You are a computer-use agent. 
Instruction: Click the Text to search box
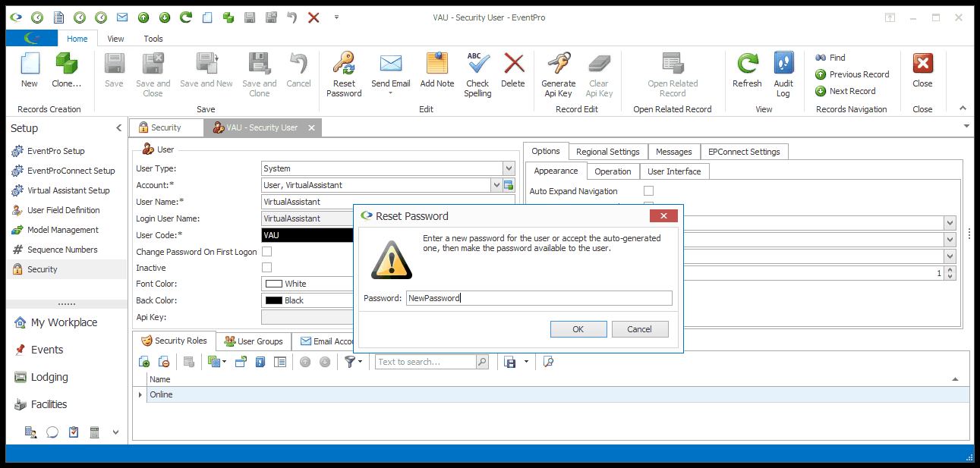426,363
